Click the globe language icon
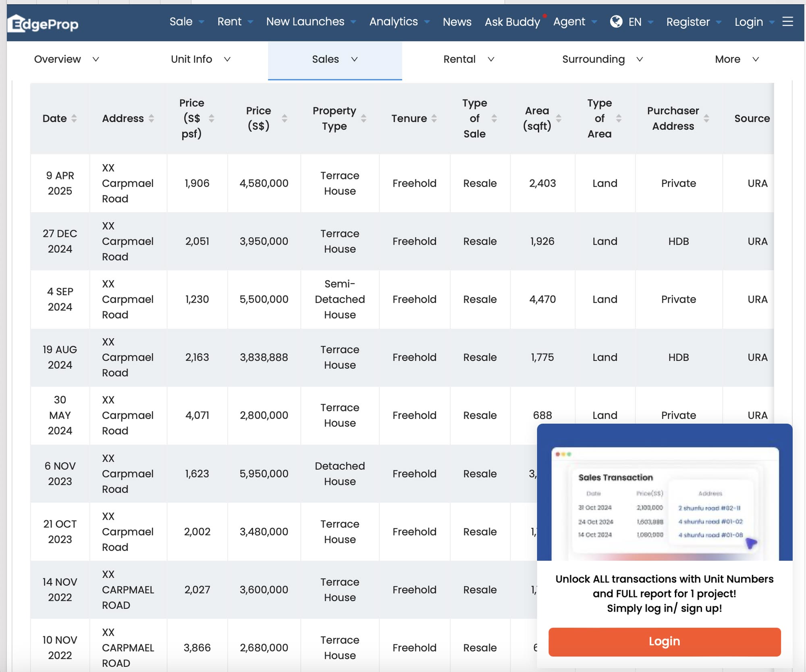This screenshot has width=806, height=672. click(616, 21)
